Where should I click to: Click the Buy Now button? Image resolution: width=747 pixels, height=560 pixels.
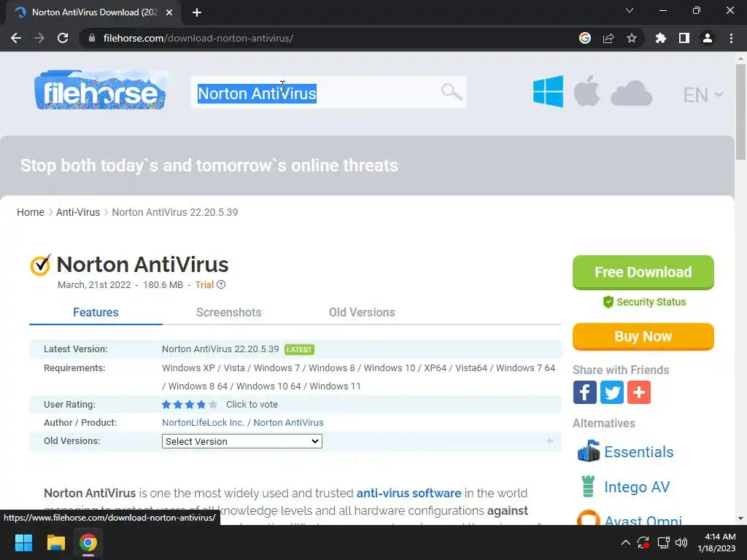[643, 337]
